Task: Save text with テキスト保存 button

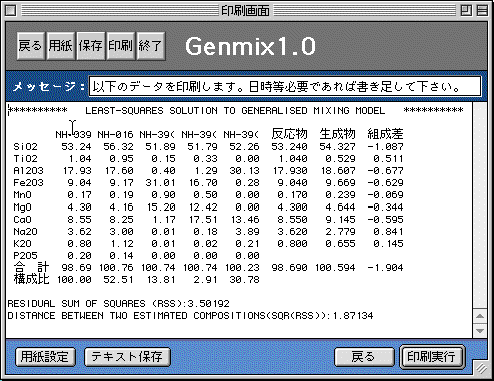Action: [x=127, y=357]
